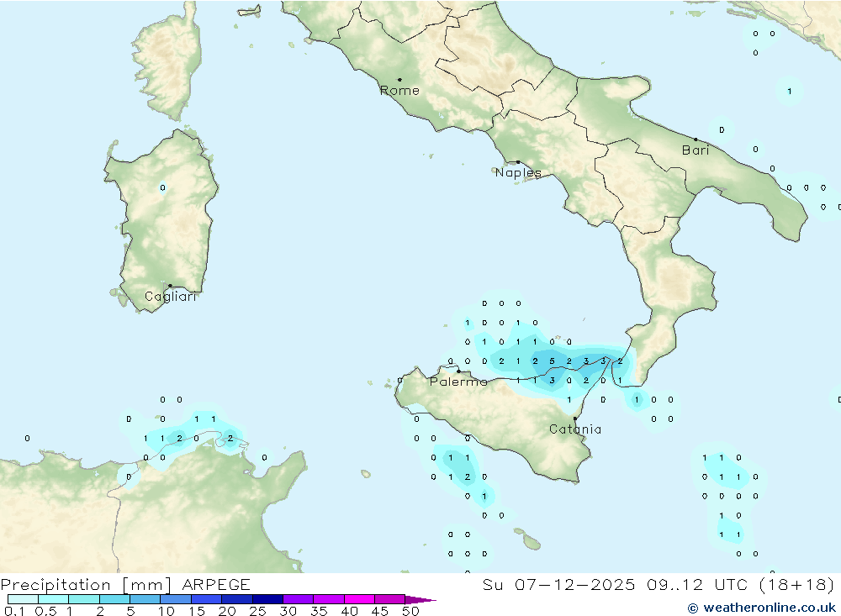Screen dimensions: 841x616
Task: Click the 1 value near top-right Adriatic
Action: coord(790,92)
